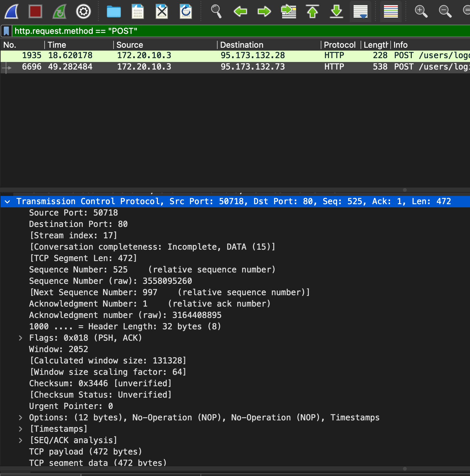Jump to the last packet icon
This screenshot has width=470, height=476.
coord(337,11)
